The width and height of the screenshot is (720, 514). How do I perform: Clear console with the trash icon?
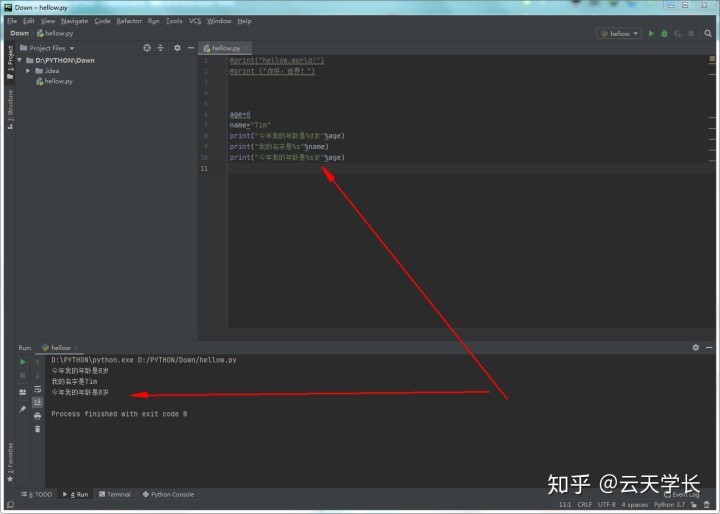(38, 429)
